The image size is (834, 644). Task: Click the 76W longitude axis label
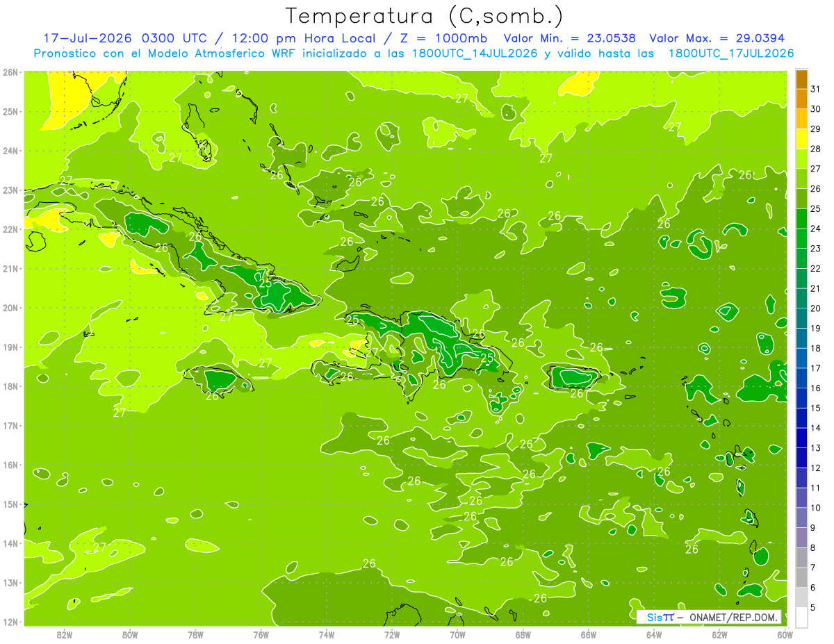261,634
